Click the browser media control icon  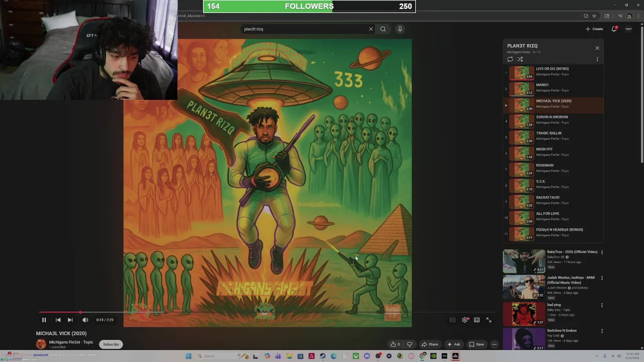pos(620,16)
